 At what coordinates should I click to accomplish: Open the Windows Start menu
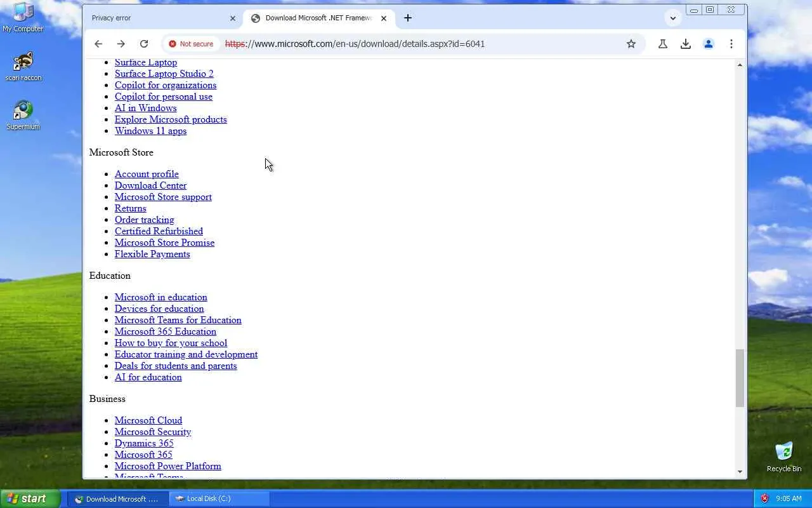[x=30, y=498]
